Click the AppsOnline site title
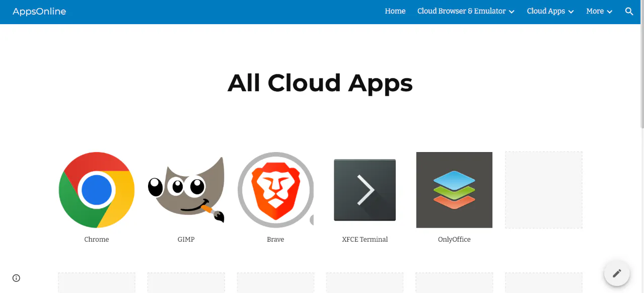 coord(39,12)
